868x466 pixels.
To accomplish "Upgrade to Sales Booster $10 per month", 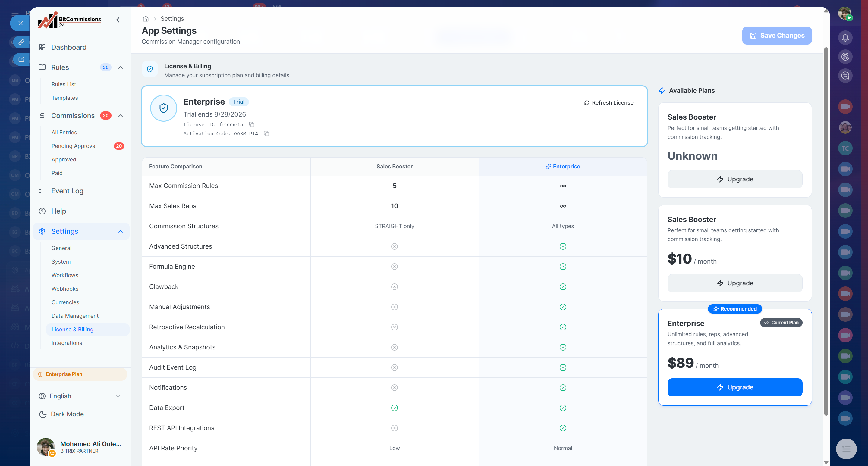I will [735, 283].
